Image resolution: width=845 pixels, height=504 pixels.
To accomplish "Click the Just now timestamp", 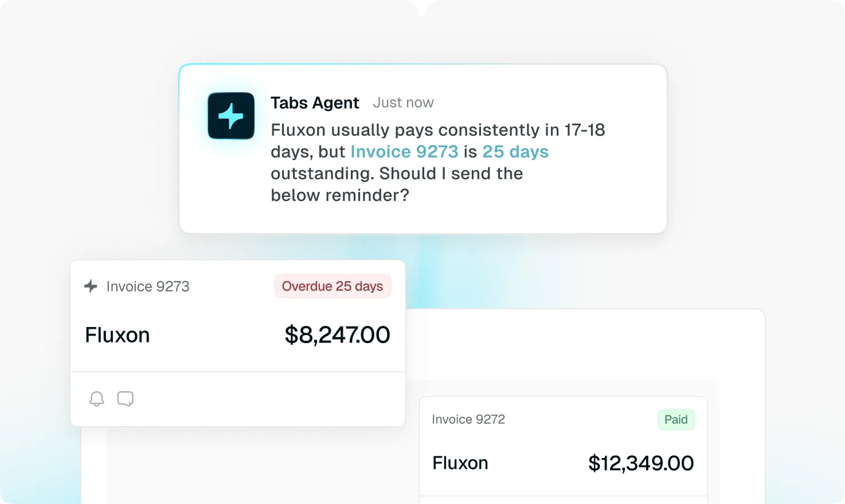I will click(x=403, y=103).
